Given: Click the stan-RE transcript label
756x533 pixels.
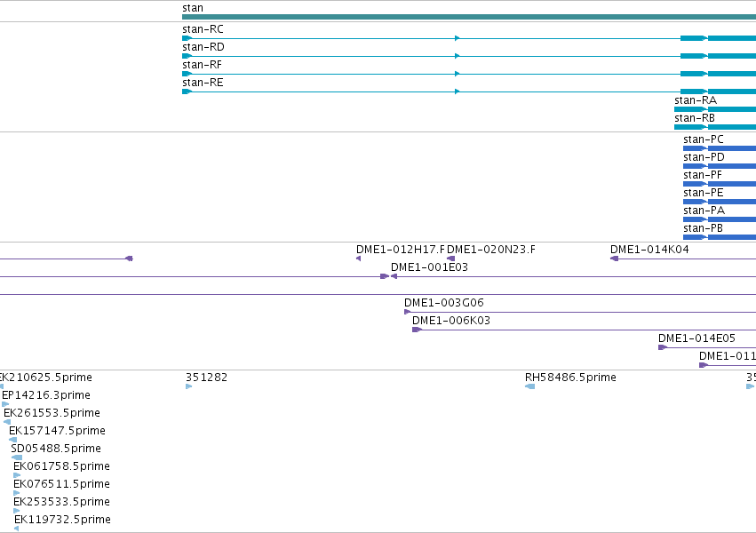Looking at the screenshot, I should (203, 83).
